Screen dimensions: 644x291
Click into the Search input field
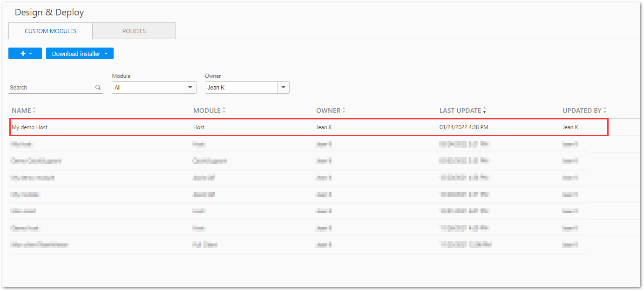click(51, 88)
